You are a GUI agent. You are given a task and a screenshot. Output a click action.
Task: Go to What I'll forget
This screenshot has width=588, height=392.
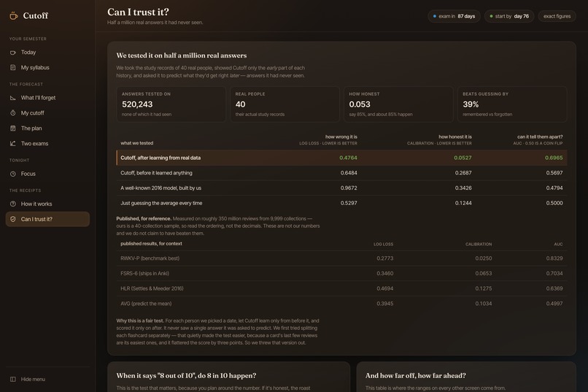click(x=47, y=98)
